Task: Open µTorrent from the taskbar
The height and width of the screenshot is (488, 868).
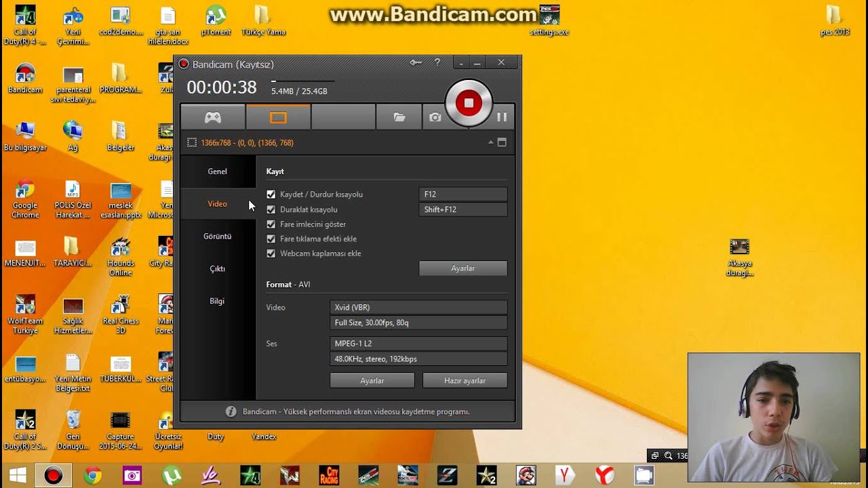Action: coord(172,475)
